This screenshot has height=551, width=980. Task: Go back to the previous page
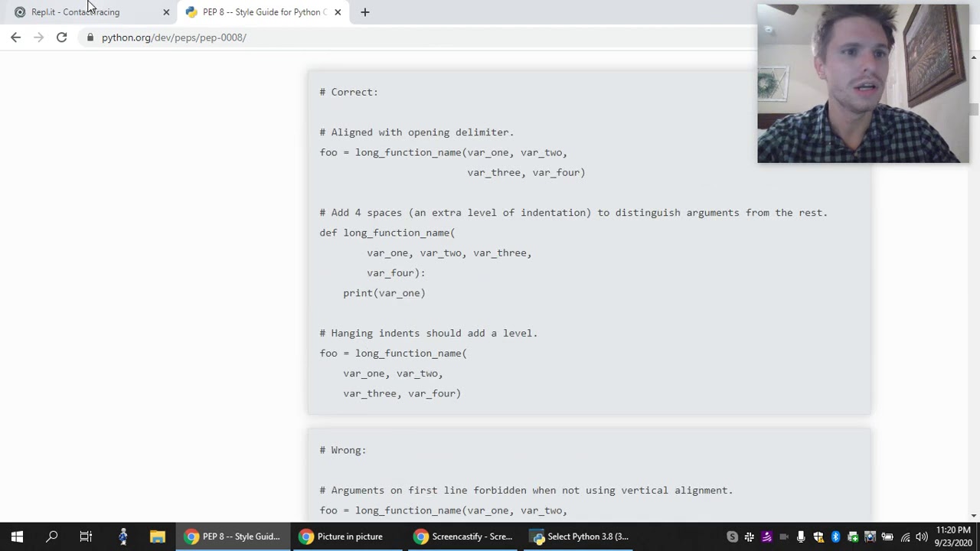pyautogui.click(x=16, y=37)
